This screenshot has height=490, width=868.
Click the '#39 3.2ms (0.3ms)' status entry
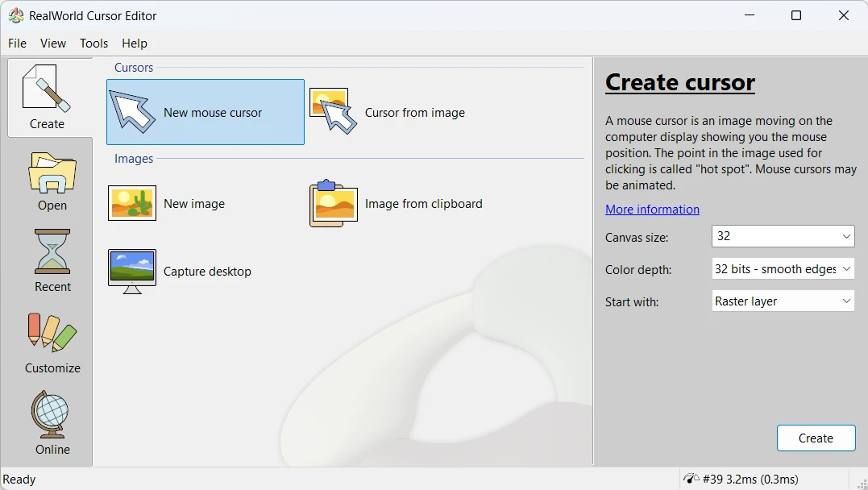(x=750, y=479)
